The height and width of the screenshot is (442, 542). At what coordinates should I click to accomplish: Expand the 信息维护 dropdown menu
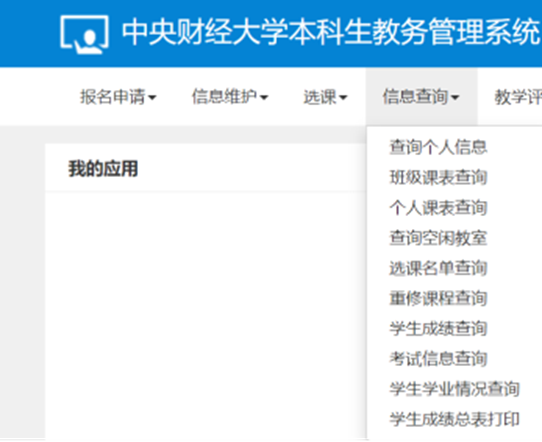[x=230, y=97]
